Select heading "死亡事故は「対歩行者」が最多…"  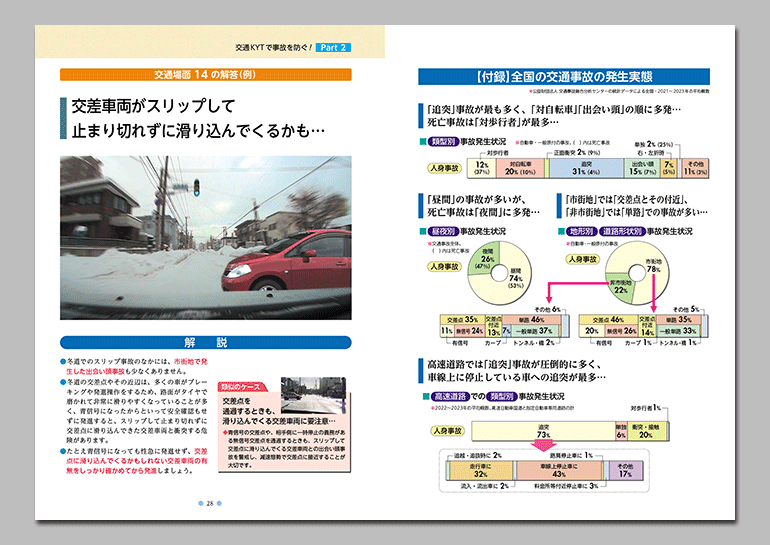click(x=493, y=122)
